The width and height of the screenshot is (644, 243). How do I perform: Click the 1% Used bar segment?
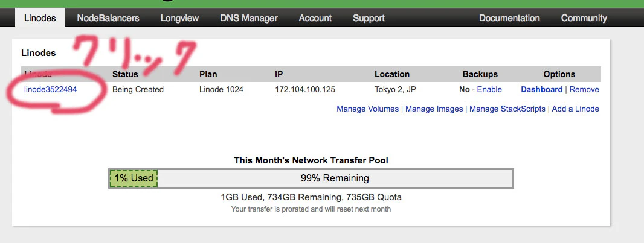(134, 178)
